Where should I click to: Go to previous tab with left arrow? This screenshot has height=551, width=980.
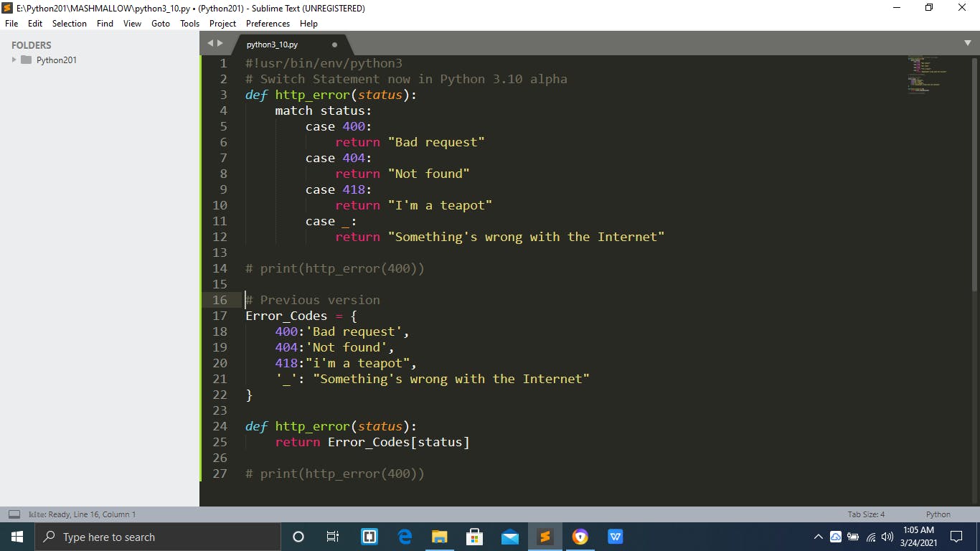pyautogui.click(x=210, y=43)
